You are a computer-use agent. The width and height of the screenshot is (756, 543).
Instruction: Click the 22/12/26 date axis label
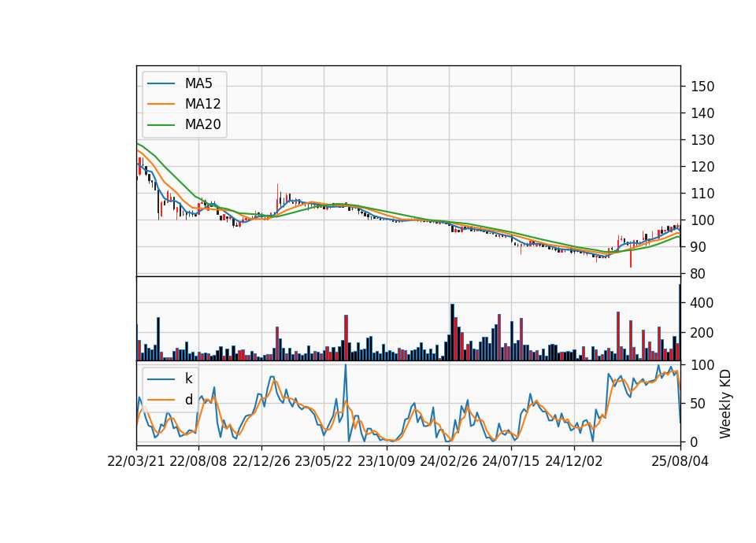[x=261, y=461]
